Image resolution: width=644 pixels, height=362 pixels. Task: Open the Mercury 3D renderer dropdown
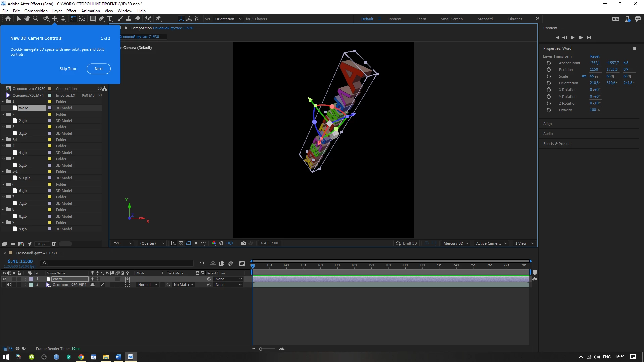(x=456, y=243)
